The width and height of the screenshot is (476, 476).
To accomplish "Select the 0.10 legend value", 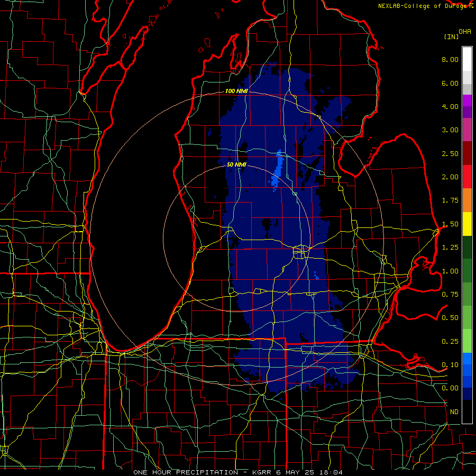I will tap(450, 365).
